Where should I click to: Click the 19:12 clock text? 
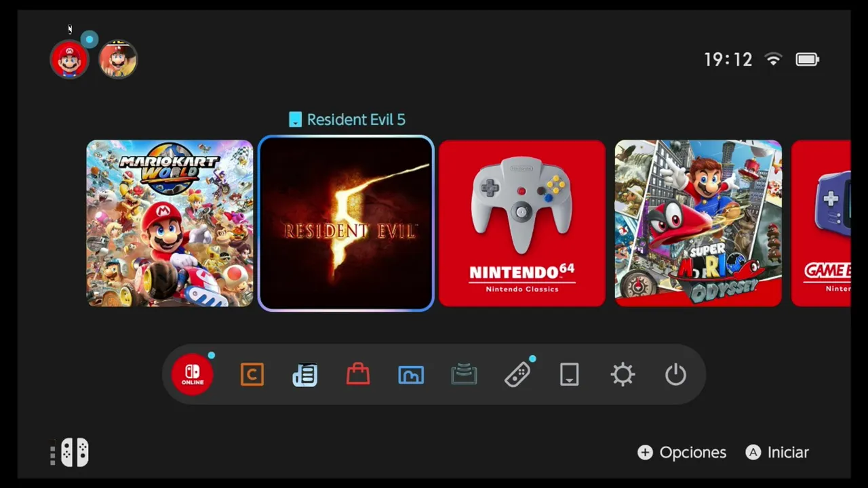pos(728,60)
